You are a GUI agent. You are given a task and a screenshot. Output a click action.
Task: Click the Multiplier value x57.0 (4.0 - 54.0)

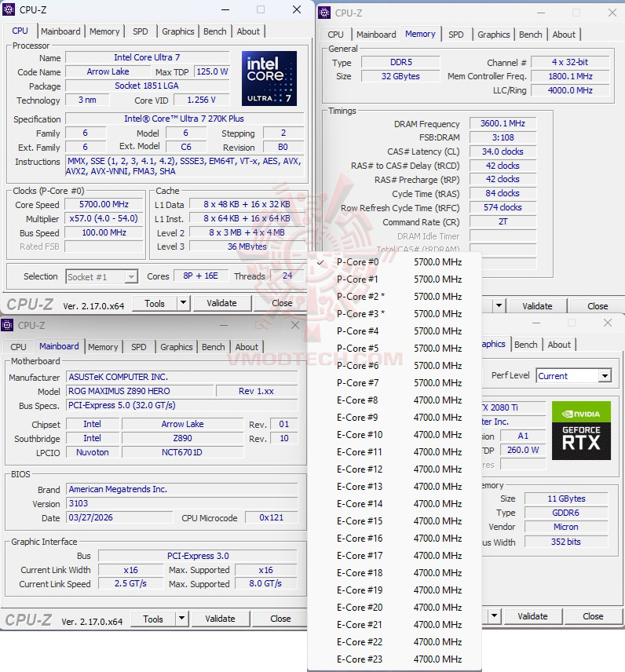104,218
